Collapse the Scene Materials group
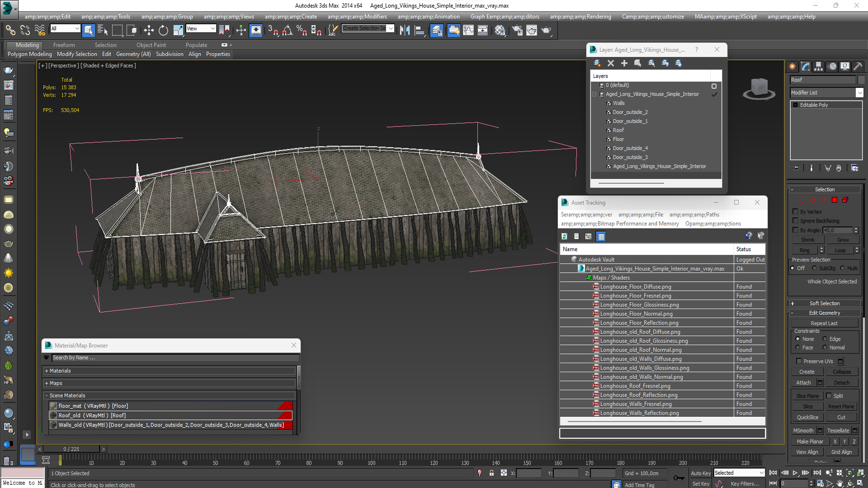 47,395
